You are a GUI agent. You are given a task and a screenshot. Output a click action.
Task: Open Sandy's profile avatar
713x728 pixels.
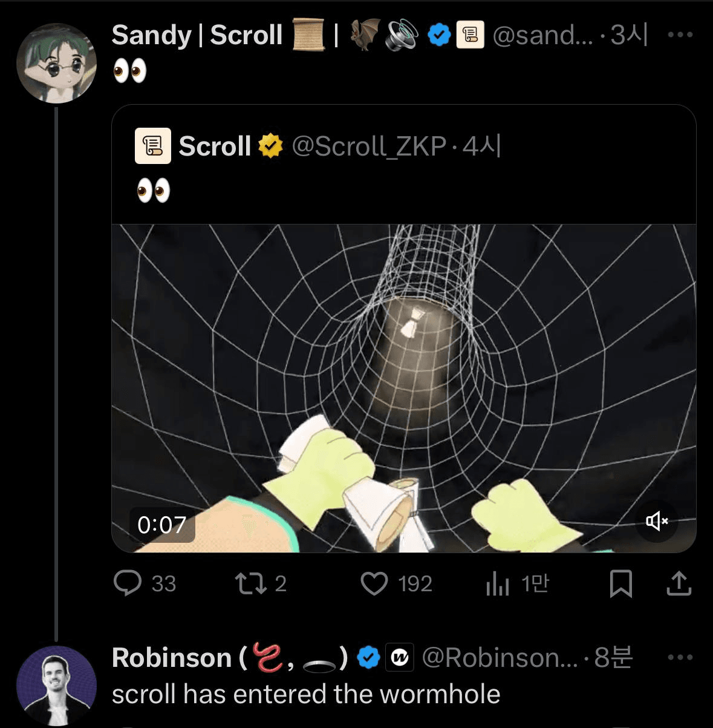click(x=56, y=63)
